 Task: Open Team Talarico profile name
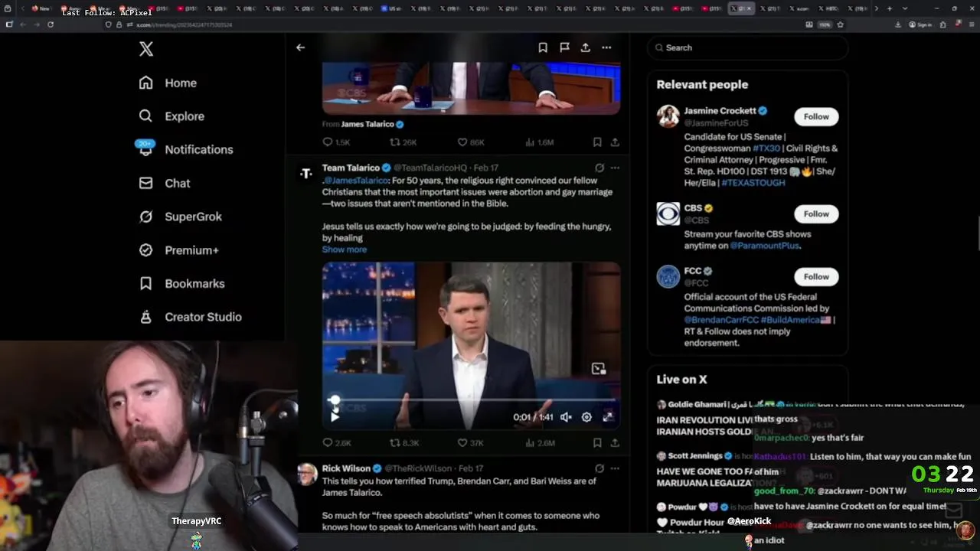click(x=351, y=168)
